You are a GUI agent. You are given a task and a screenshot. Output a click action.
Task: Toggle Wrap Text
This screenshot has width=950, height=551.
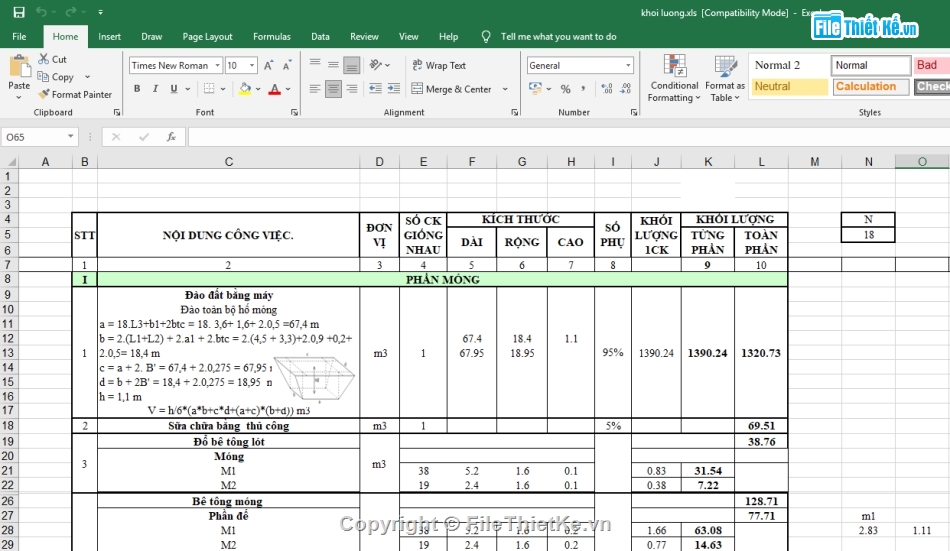click(x=439, y=65)
